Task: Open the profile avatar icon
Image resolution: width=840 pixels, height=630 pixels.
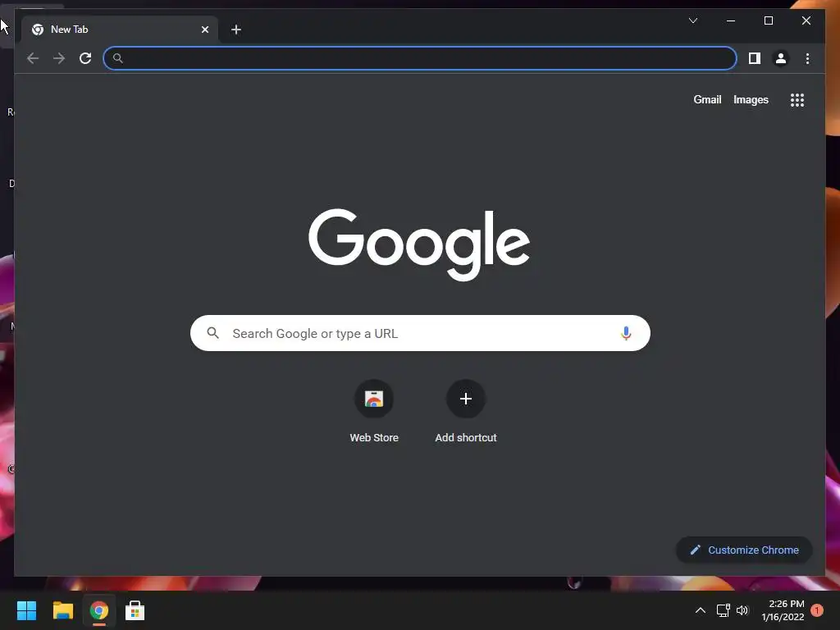Action: (x=781, y=58)
